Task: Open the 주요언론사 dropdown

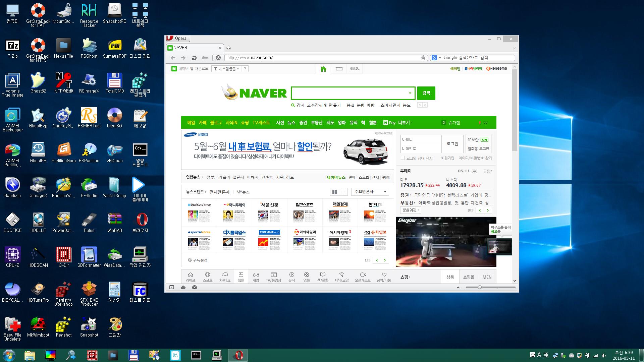Action: tap(370, 192)
